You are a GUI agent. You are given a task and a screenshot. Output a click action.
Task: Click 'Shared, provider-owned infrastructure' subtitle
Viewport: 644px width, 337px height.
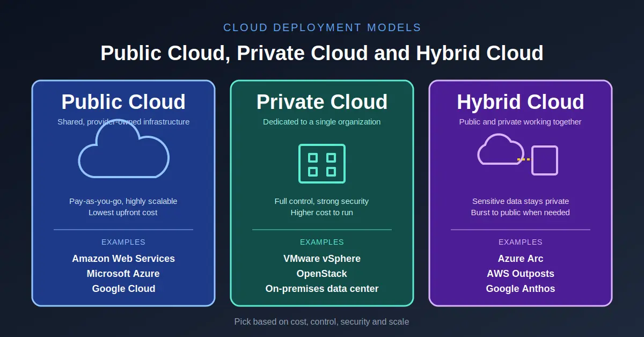[x=123, y=122]
